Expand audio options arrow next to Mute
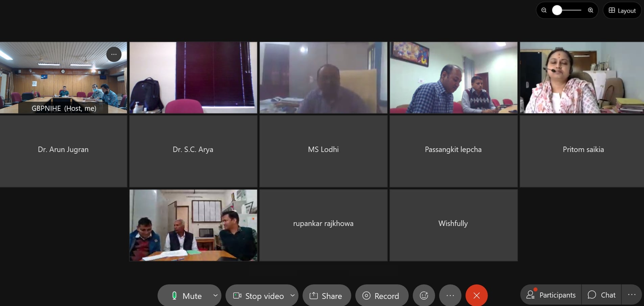 [215, 296]
